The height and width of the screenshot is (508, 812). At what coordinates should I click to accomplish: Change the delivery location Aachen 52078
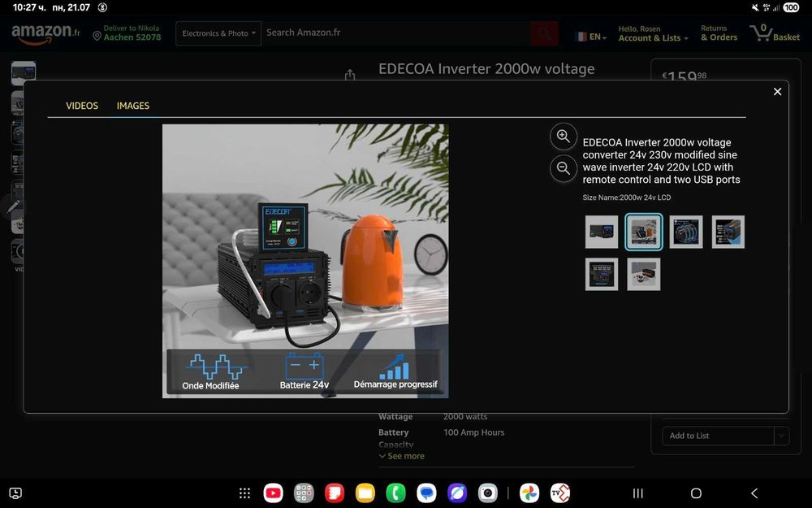127,33
